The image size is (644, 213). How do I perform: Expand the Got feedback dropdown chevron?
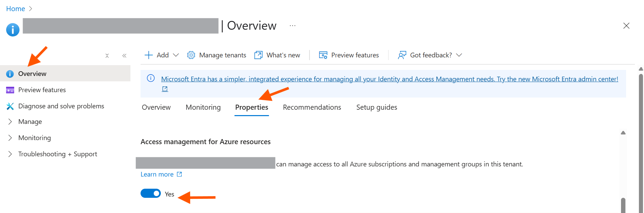click(x=459, y=55)
